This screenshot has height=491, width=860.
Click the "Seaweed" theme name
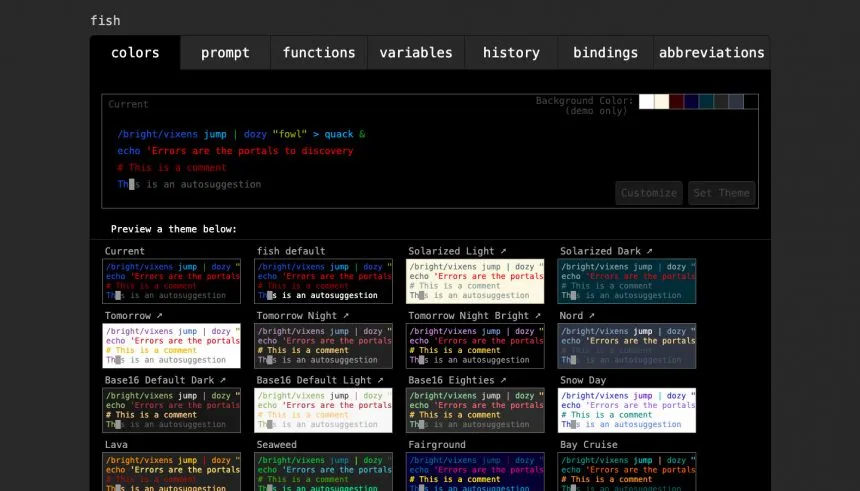pyautogui.click(x=276, y=445)
